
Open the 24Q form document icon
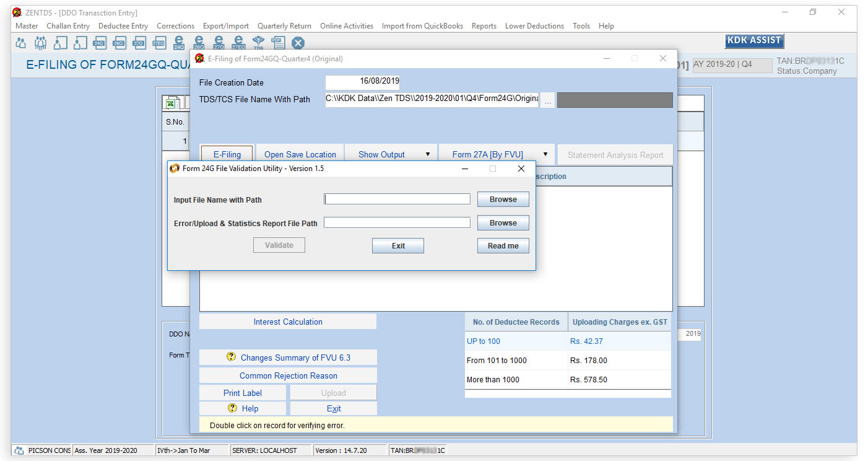pos(100,43)
